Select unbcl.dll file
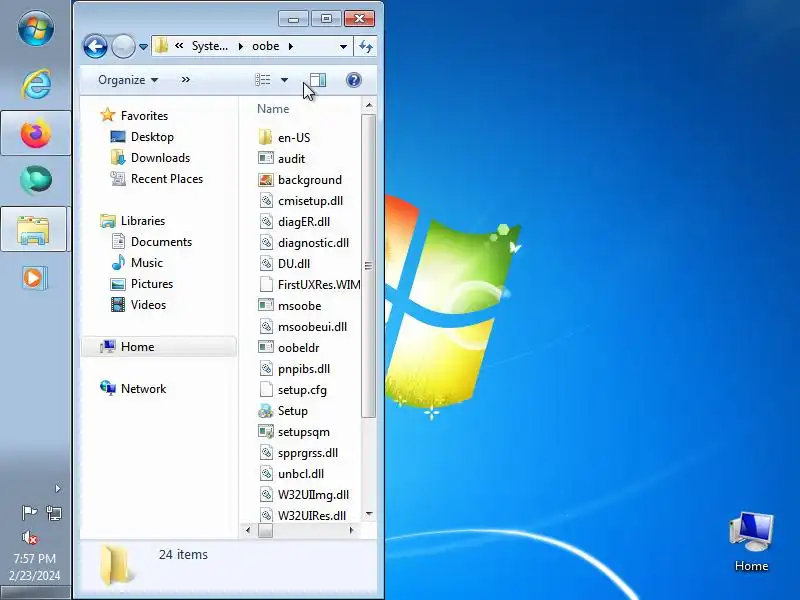Viewport: 800px width, 600px height. (301, 473)
